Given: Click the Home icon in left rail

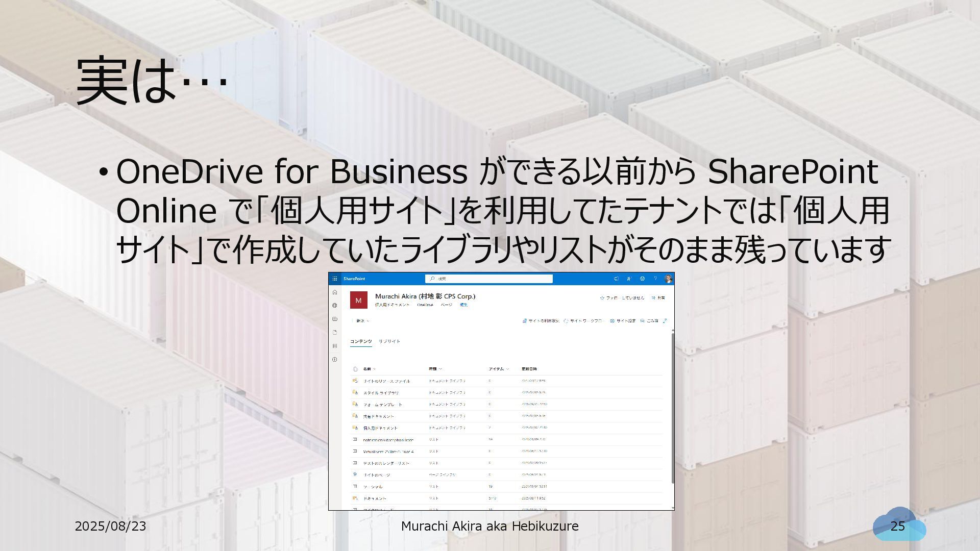Looking at the screenshot, I should (335, 292).
